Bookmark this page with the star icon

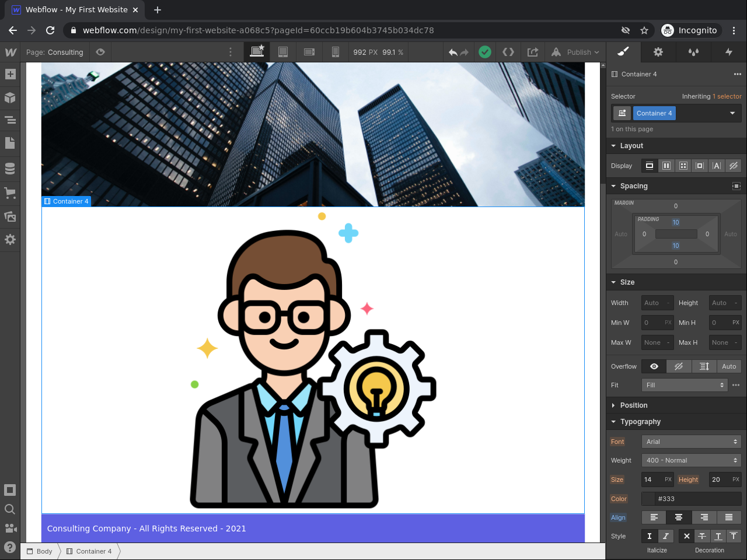coord(644,30)
